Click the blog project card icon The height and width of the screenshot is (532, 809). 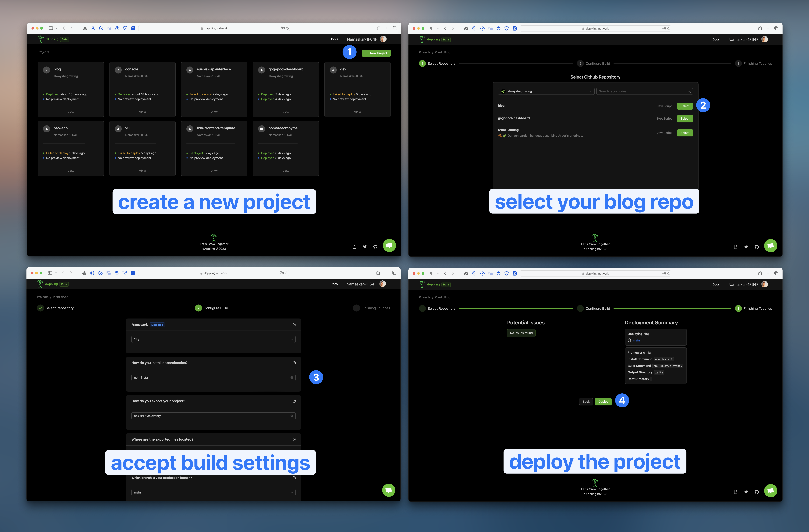[47, 70]
